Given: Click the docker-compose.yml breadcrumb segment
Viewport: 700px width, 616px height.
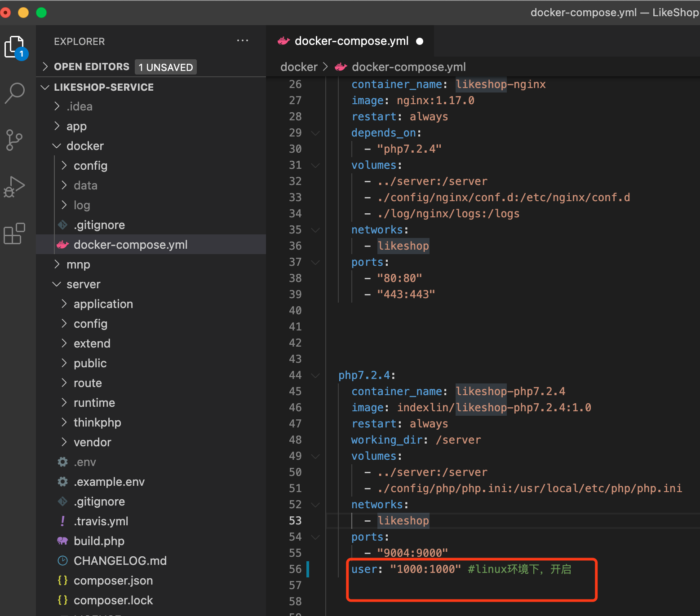Looking at the screenshot, I should click(x=408, y=67).
